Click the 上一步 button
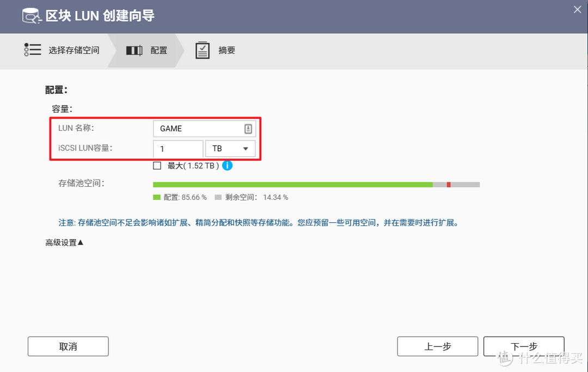The image size is (588, 372). 437,346
